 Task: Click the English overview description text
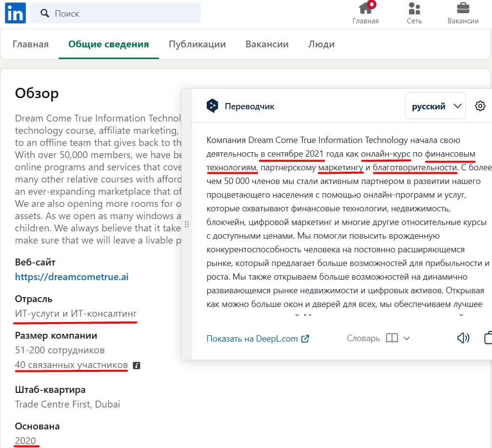pyautogui.click(x=98, y=179)
